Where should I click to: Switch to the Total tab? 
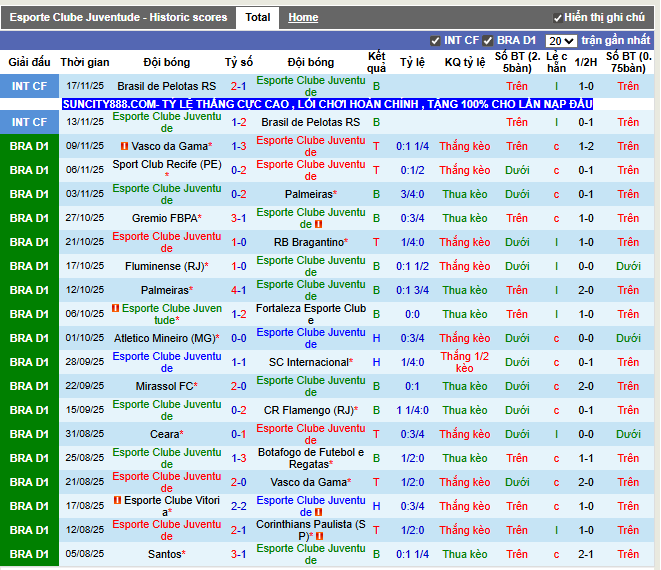258,17
